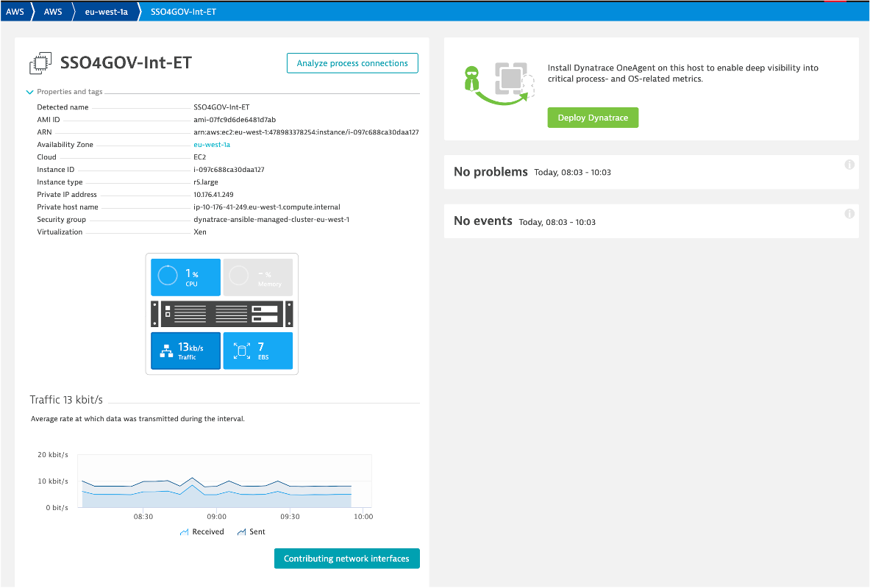Click the server rack illustration

pyautogui.click(x=221, y=314)
